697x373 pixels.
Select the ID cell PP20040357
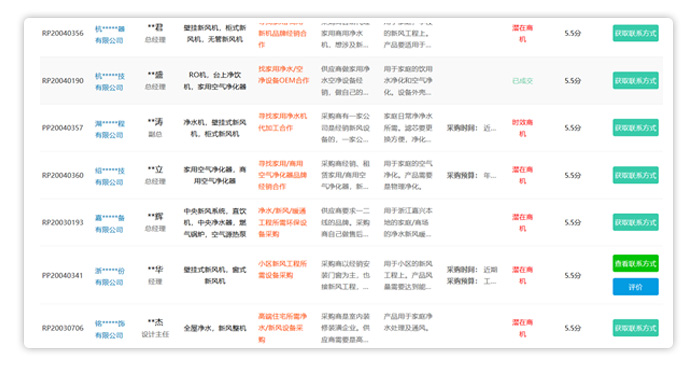63,128
